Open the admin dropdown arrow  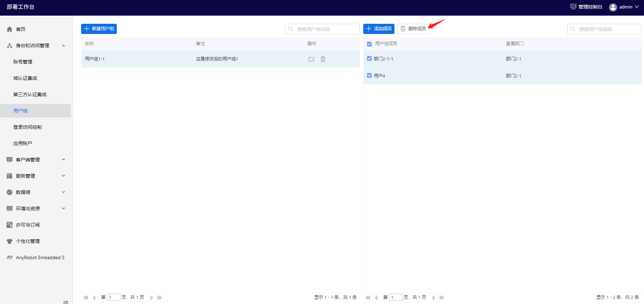pos(637,7)
